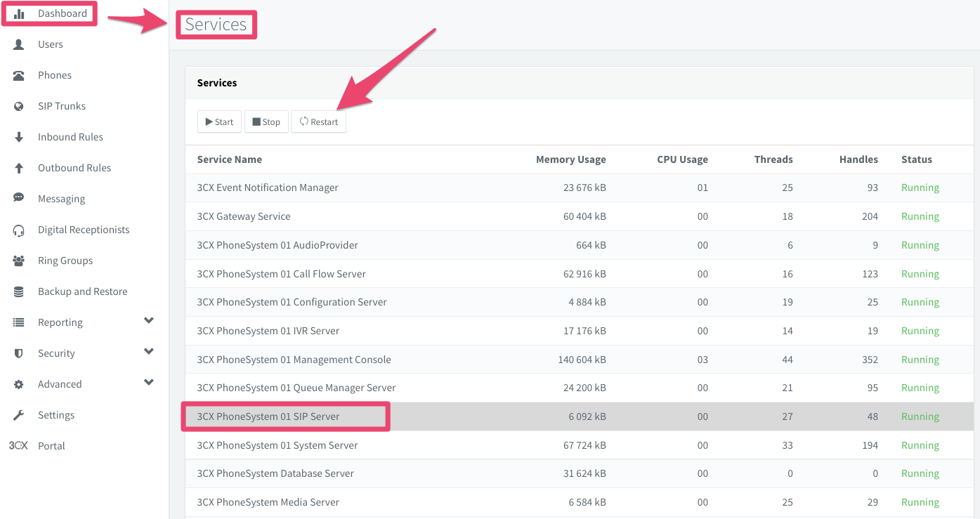Click the Users person icon
The height and width of the screenshot is (519, 980).
[19, 44]
